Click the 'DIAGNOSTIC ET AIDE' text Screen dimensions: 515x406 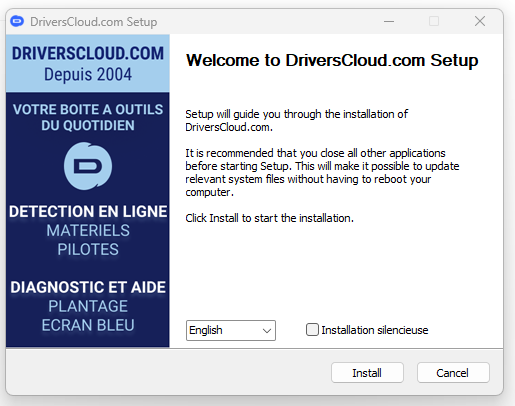88,287
